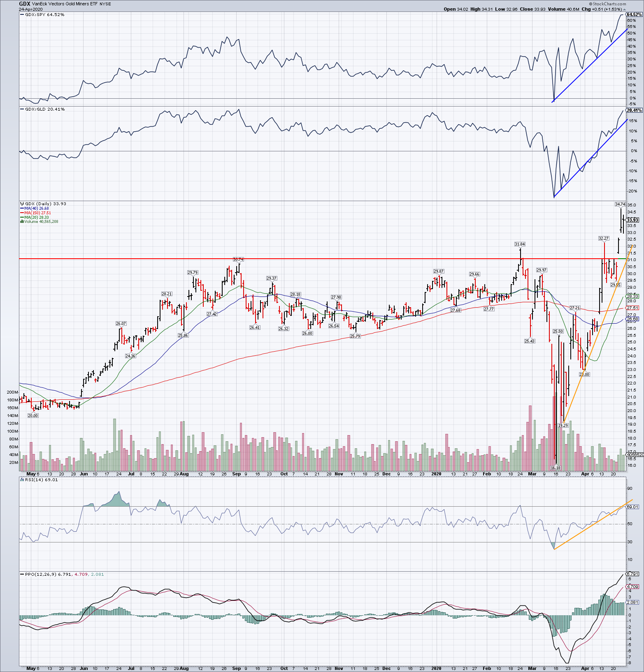This screenshot has height=672, width=644.
Task: Click the GDX:GLD line legend marker
Action: coord(22,109)
